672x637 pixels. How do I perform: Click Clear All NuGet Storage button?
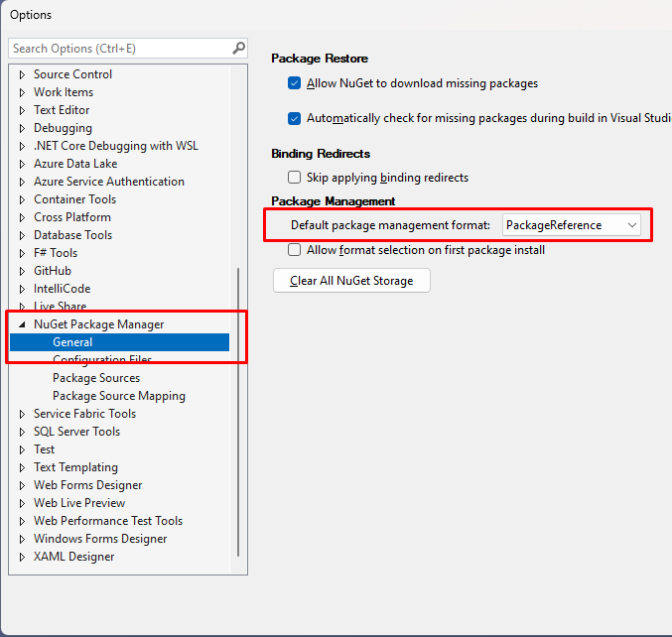point(351,281)
